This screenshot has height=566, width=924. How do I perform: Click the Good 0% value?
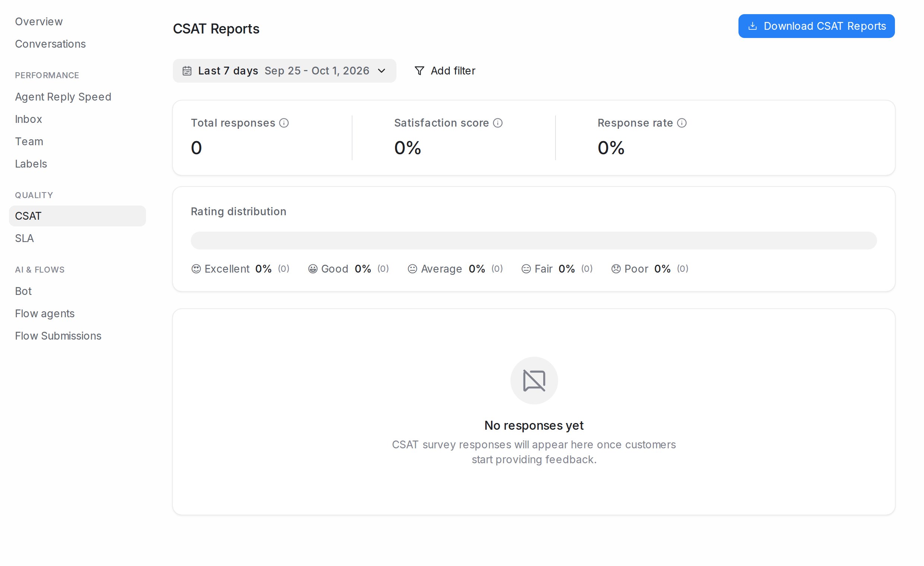click(x=363, y=269)
